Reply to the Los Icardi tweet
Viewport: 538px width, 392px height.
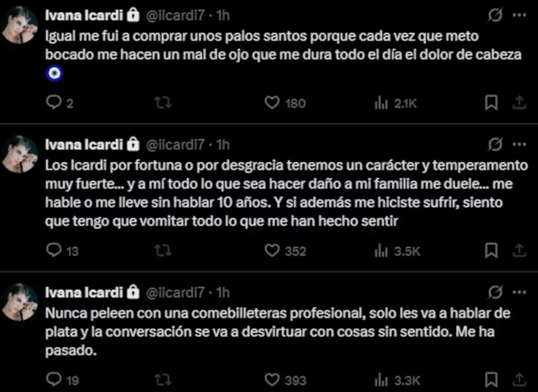point(55,250)
